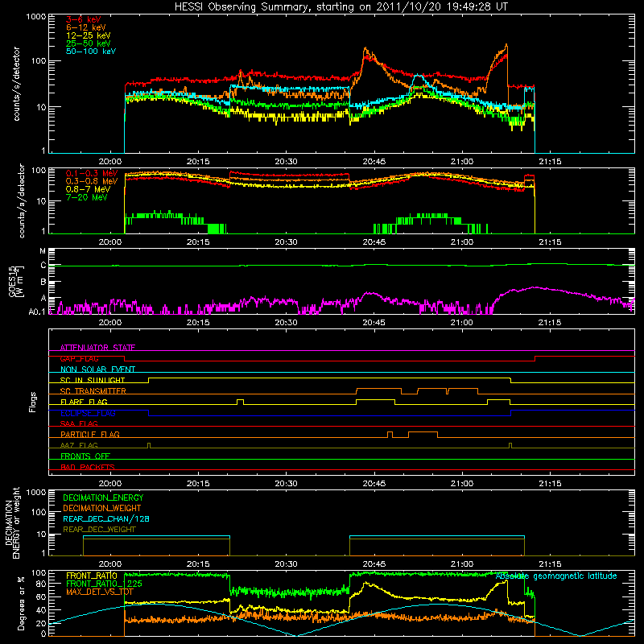The image size is (644, 644).
Task: Click the 1000 tick label on top panel
Action: click(35, 17)
